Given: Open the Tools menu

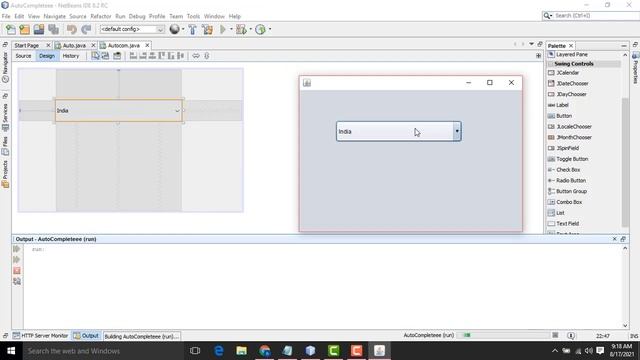Looking at the screenshot, I should click(x=193, y=16).
